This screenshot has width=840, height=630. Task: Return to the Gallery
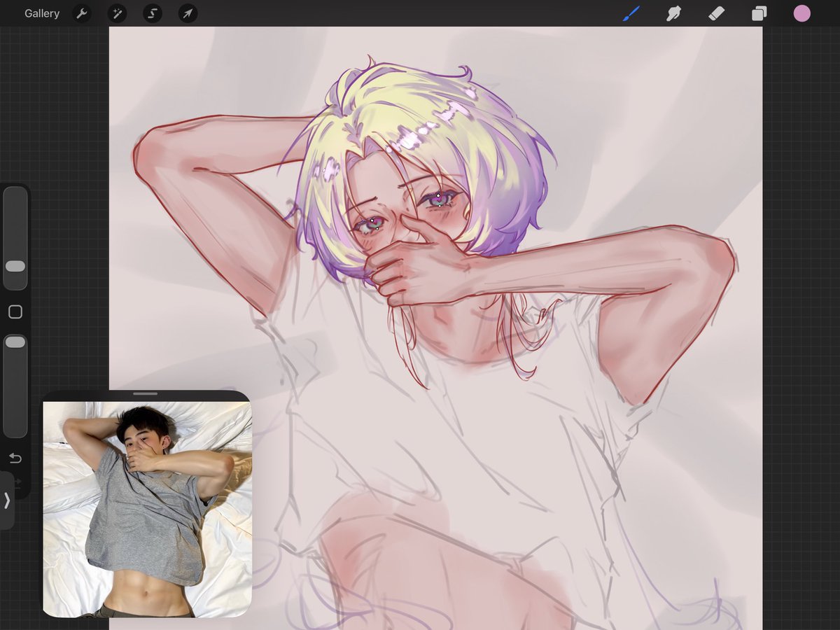pyautogui.click(x=42, y=13)
